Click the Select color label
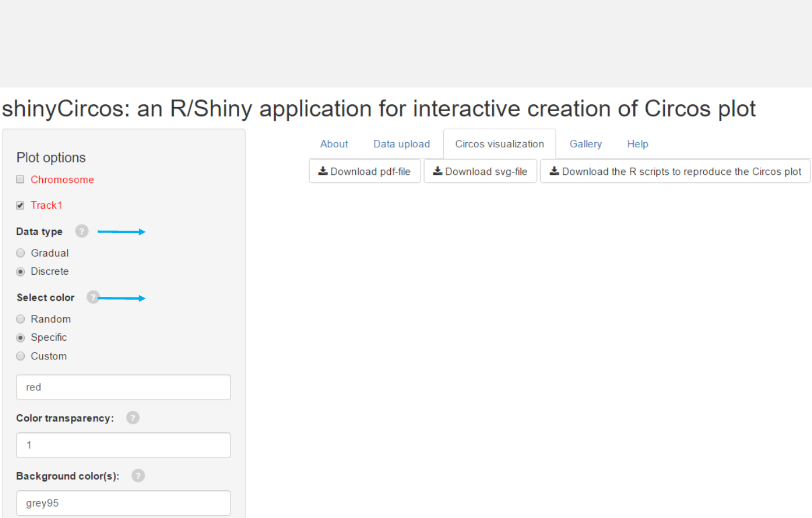Viewport: 812px width, 518px height. (x=46, y=297)
